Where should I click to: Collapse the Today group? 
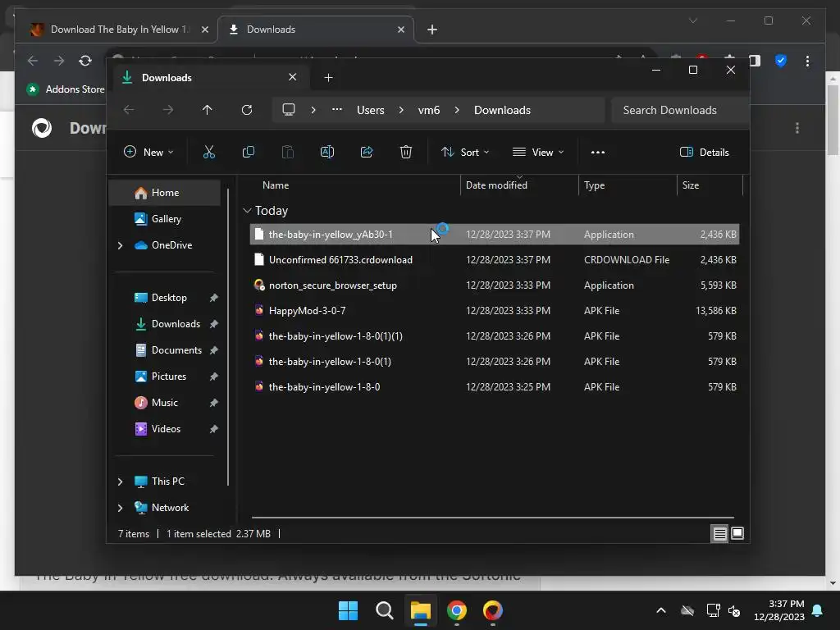(x=247, y=211)
